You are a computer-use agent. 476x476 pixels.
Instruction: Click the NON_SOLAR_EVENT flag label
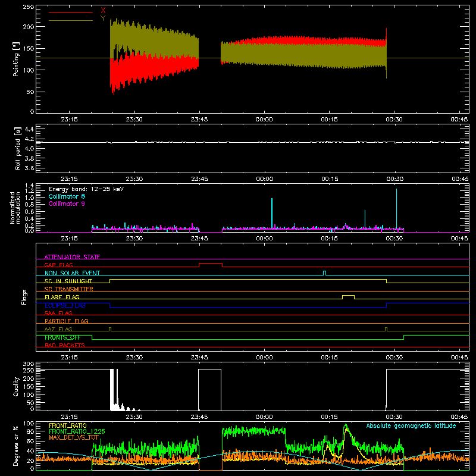(x=72, y=273)
